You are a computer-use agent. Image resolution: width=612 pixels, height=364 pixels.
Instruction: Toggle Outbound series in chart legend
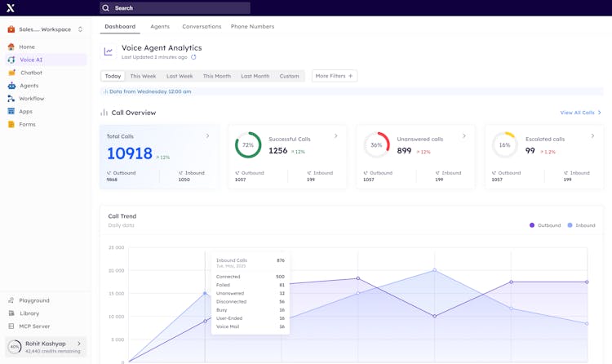pos(545,225)
